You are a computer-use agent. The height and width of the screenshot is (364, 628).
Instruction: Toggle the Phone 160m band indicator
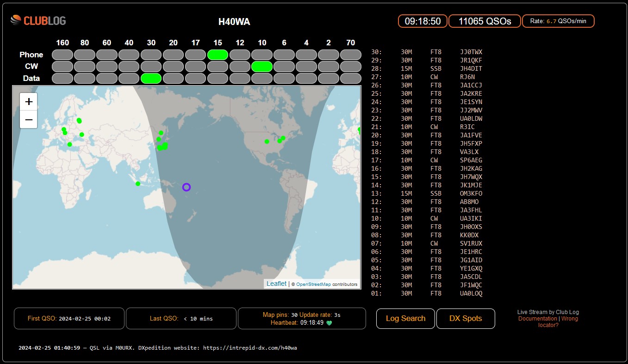click(x=62, y=55)
